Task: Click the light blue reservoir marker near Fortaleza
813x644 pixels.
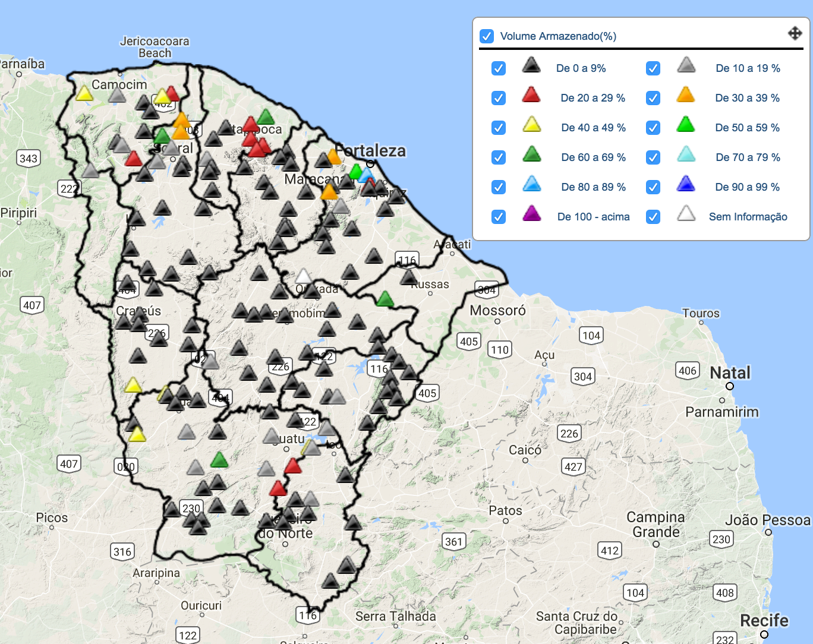Action: pos(366,175)
